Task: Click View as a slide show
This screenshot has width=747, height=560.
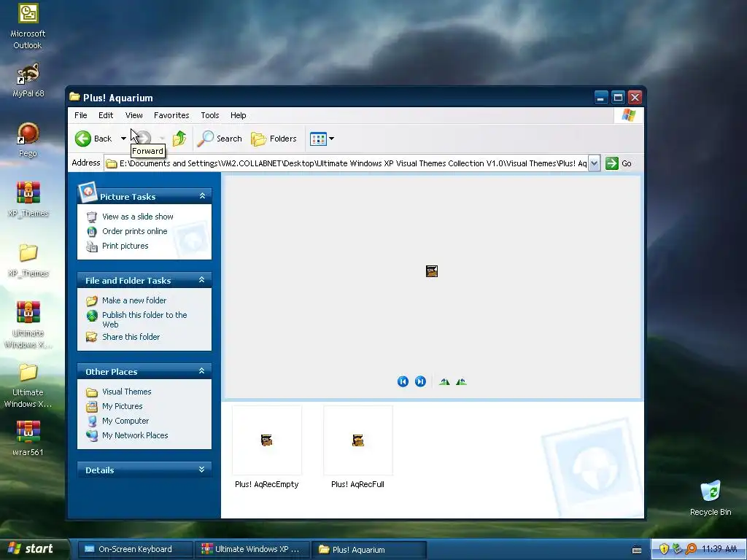Action: (137, 217)
